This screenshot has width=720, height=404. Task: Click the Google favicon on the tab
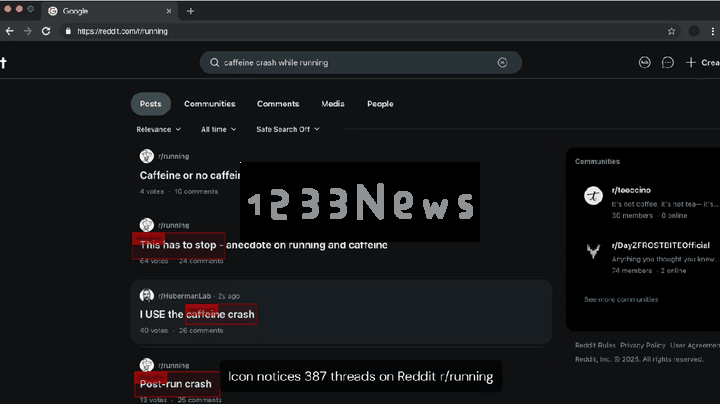(x=53, y=11)
